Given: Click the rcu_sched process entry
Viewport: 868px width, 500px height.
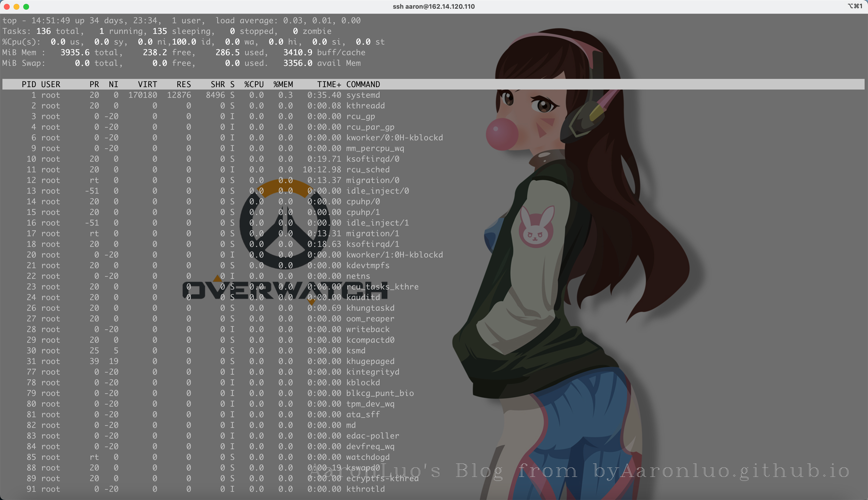Looking at the screenshot, I should [368, 170].
